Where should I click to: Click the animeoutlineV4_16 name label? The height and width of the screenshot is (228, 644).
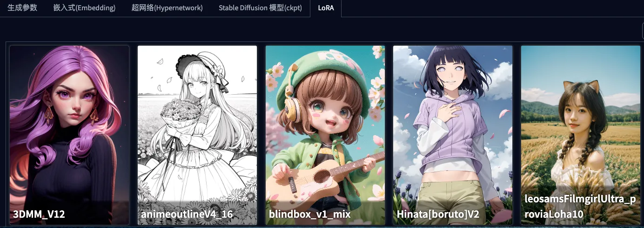click(187, 214)
